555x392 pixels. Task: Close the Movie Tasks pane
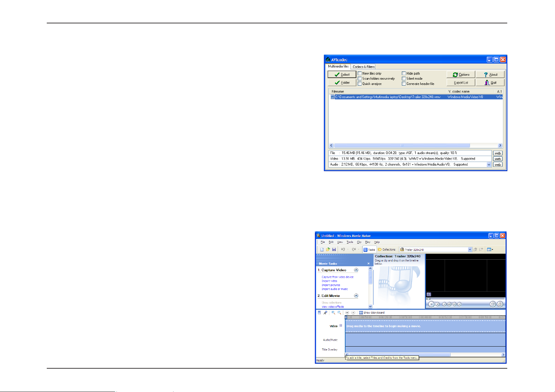[369, 264]
